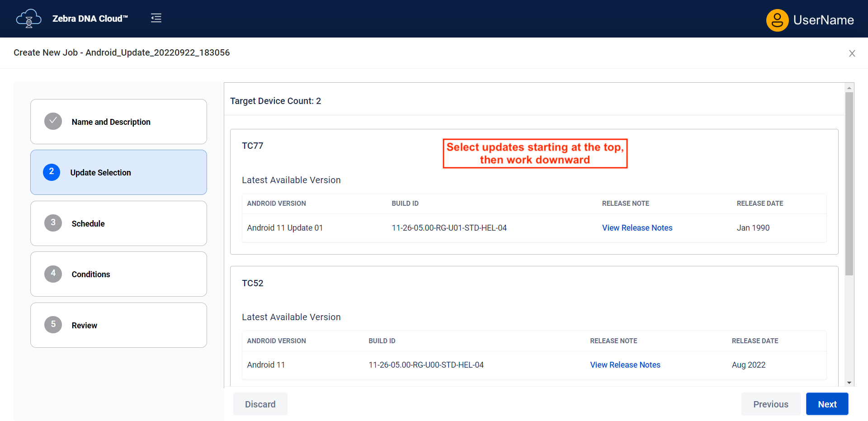This screenshot has height=421, width=868.
Task: Click the Zebra DNA Cloud logo icon
Action: 28,19
